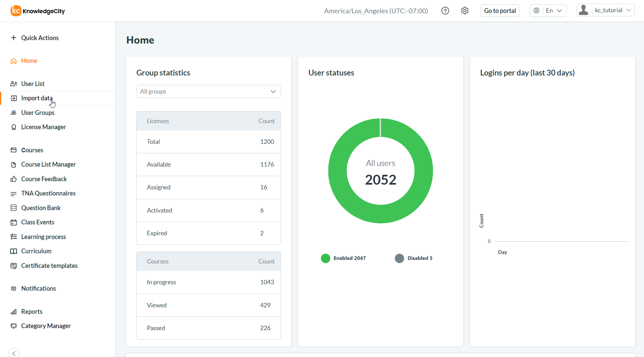The image size is (644, 357).
Task: Open Certificate templates link
Action: click(x=49, y=266)
